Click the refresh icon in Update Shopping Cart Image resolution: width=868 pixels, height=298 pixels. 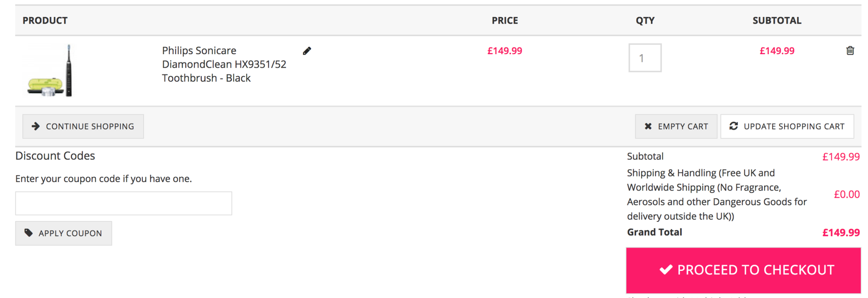tap(734, 126)
